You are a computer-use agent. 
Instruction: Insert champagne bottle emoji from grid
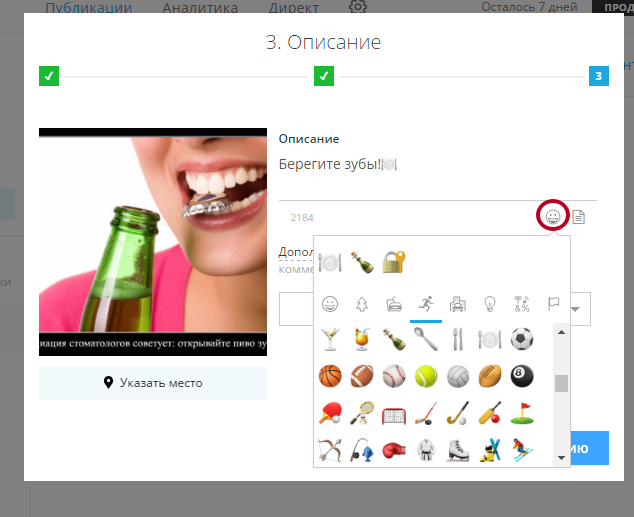(394, 339)
